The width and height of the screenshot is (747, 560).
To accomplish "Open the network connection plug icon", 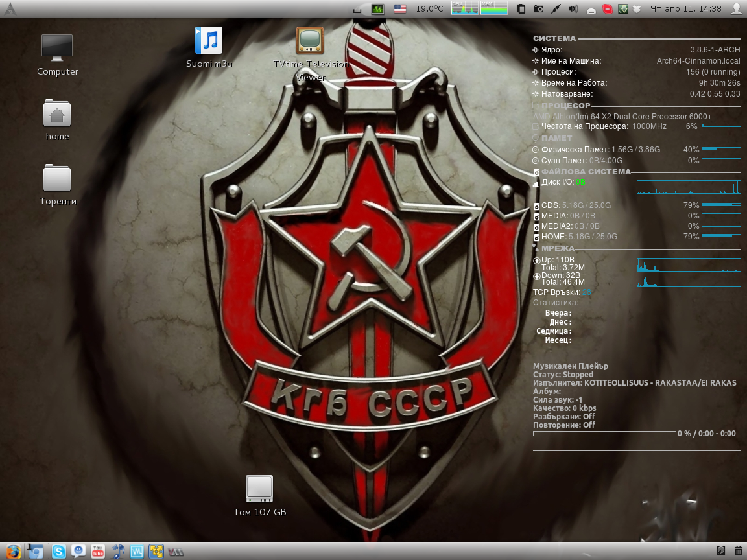I will click(x=556, y=8).
